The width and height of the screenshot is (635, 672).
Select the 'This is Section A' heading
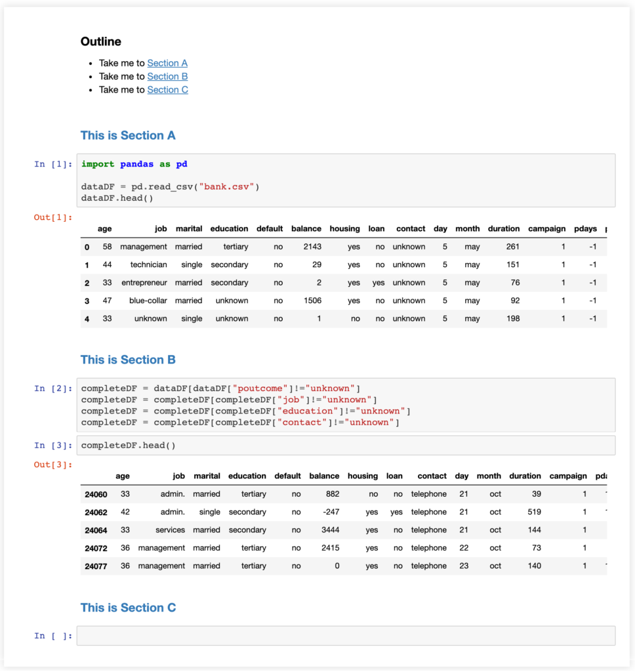click(128, 135)
